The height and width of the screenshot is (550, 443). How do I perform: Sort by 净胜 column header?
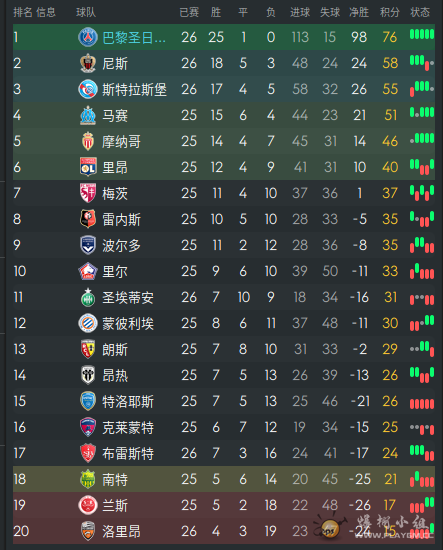pyautogui.click(x=359, y=13)
